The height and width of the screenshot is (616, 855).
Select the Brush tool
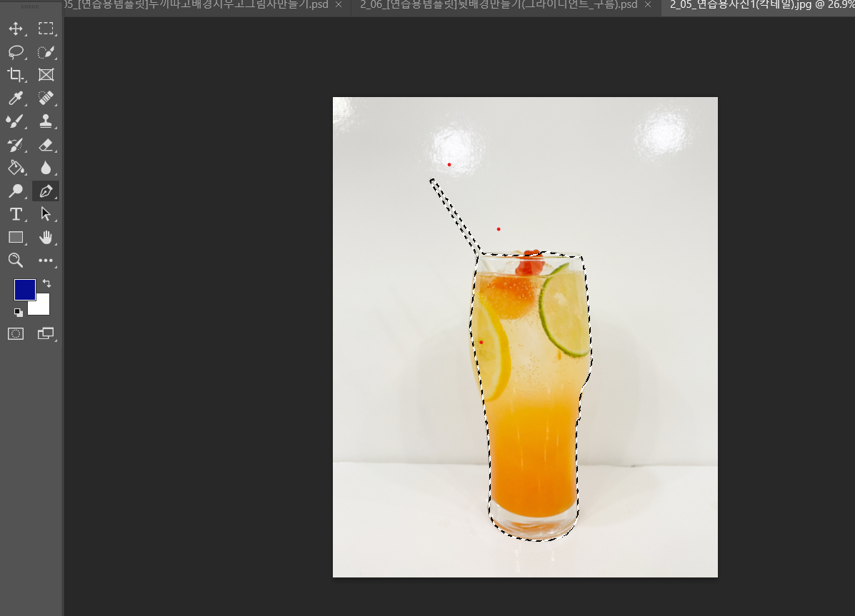(x=16, y=121)
